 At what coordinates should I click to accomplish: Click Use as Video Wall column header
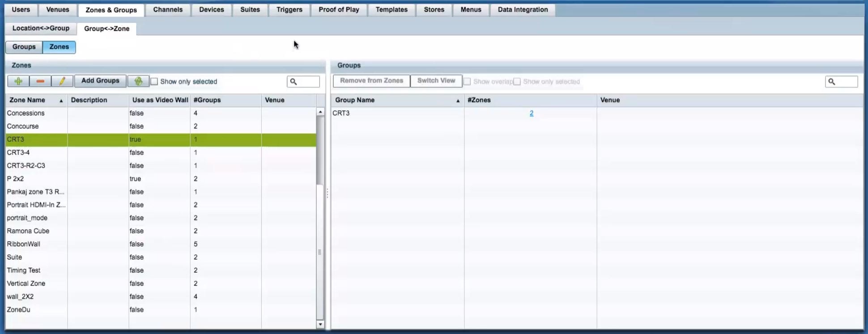160,100
